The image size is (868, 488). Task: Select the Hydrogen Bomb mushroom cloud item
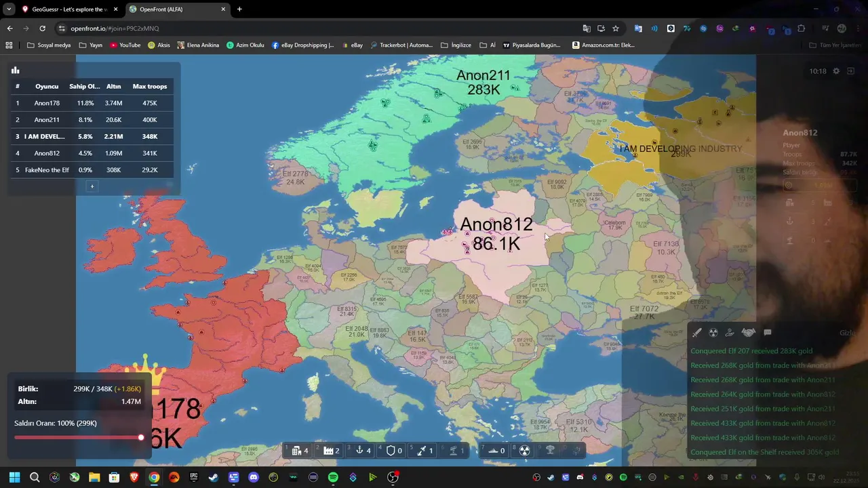point(550,450)
